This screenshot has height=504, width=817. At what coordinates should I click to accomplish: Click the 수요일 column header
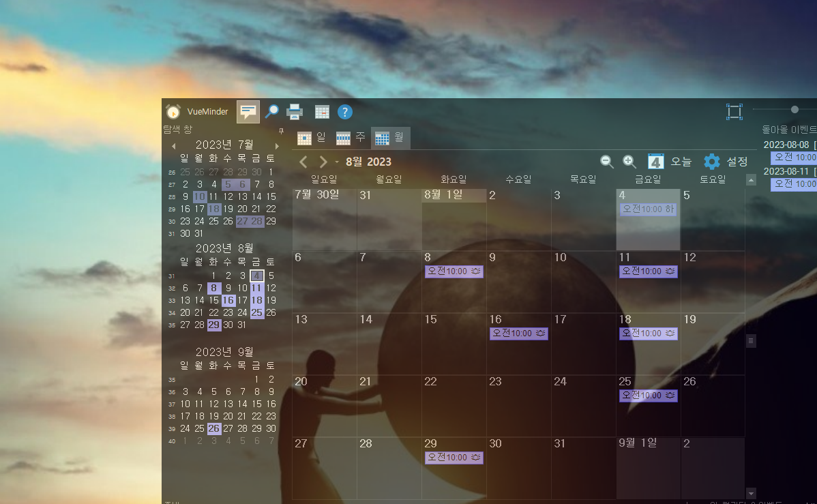pyautogui.click(x=518, y=179)
